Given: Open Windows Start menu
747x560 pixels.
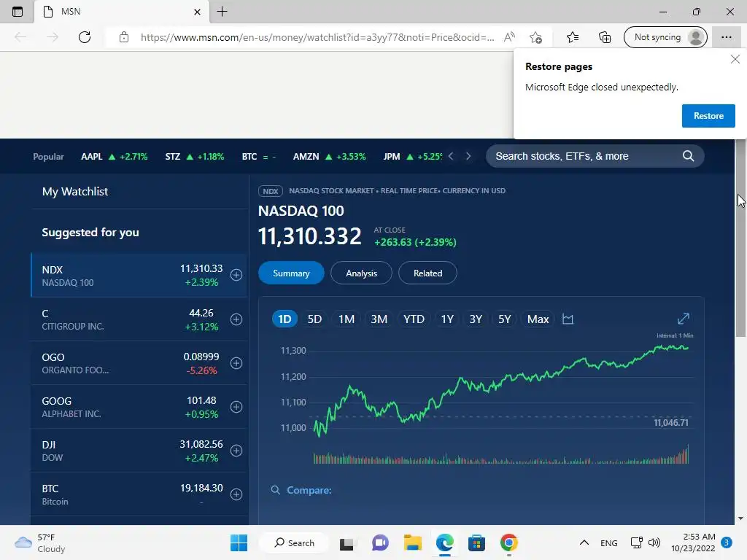Looking at the screenshot, I should coord(239,542).
